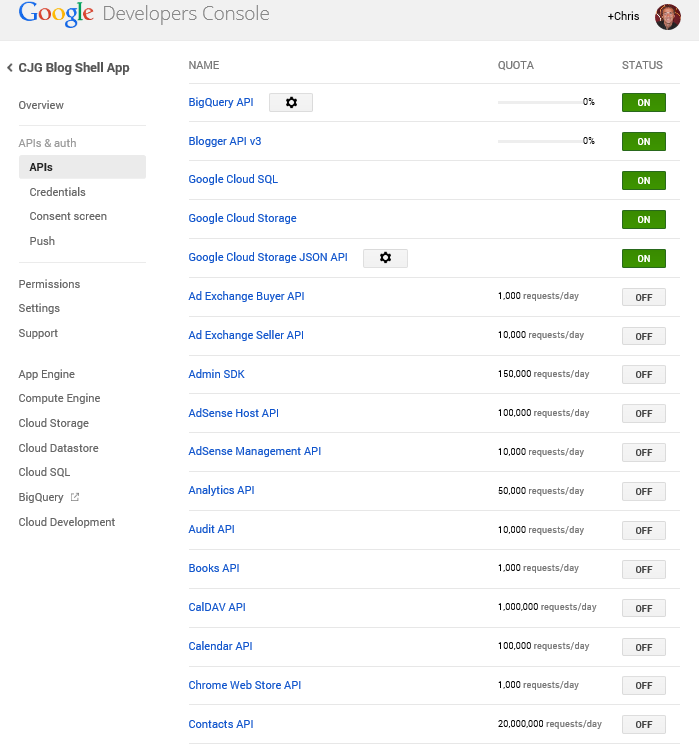The height and width of the screenshot is (753, 699).
Task: Open the Contacts API link
Action: [x=221, y=724]
